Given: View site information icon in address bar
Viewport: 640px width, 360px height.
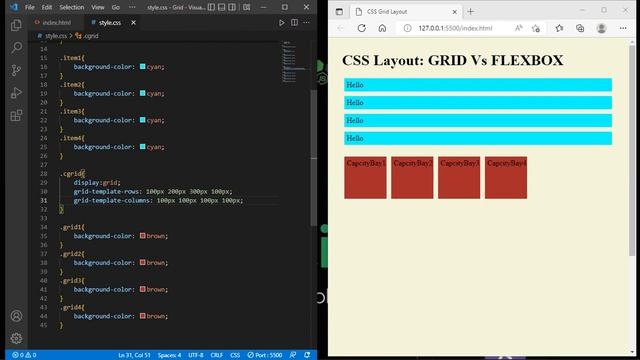Looking at the screenshot, I should click(x=407, y=28).
